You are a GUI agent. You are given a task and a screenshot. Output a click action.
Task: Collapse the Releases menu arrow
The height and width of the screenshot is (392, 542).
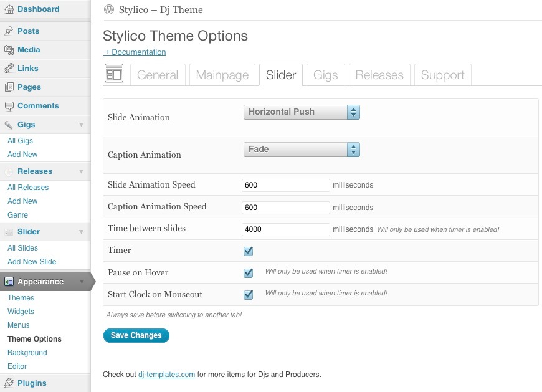pyautogui.click(x=81, y=171)
